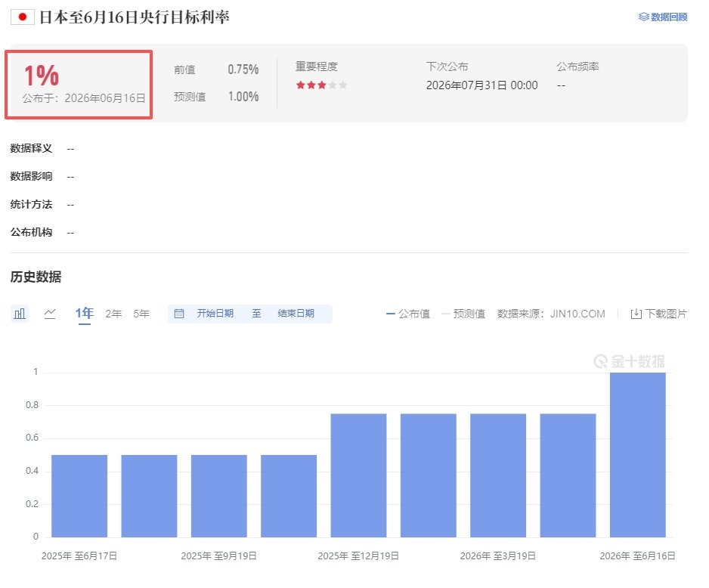Click the 数据来源：JIN10.COM text

point(551,314)
